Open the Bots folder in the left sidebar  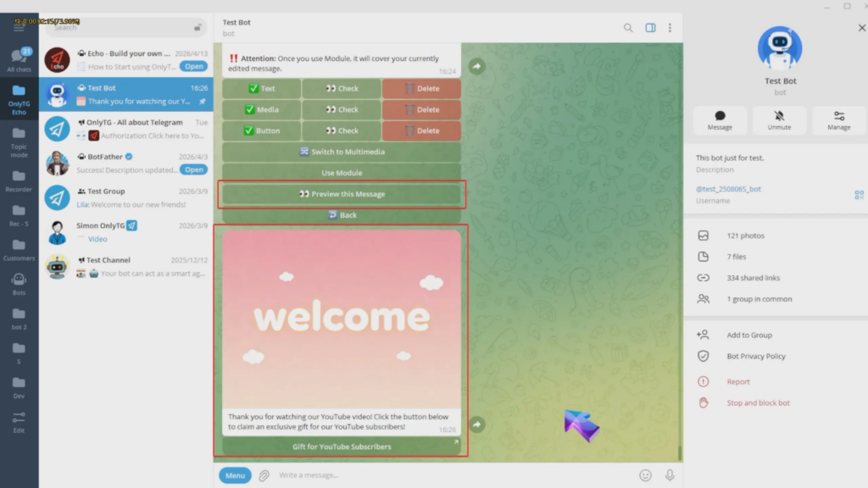[19, 283]
